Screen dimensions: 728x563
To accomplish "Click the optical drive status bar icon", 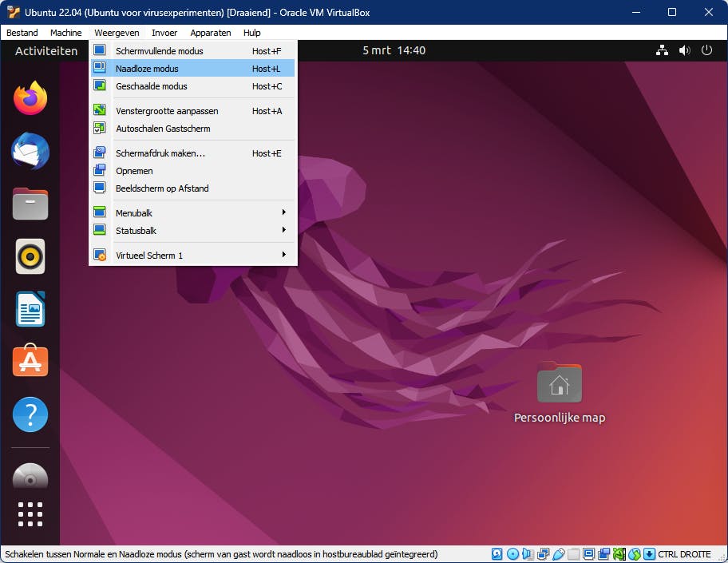I will point(513,553).
